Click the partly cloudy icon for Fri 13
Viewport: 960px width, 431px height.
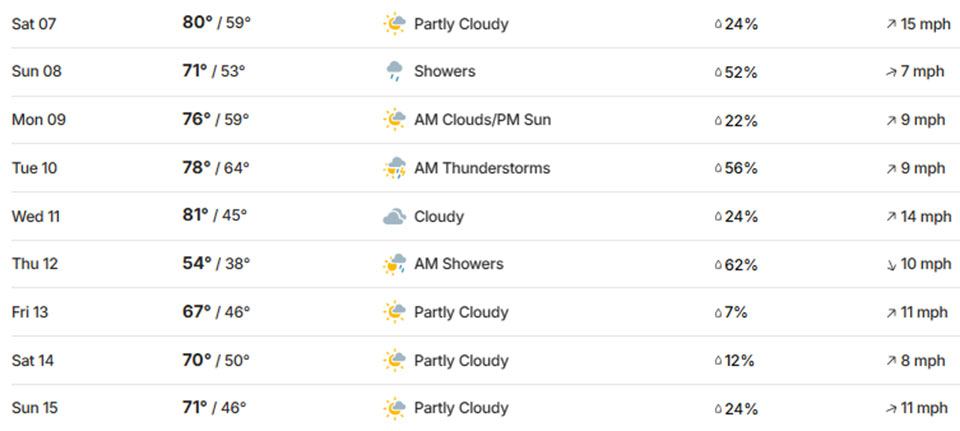[x=394, y=313]
